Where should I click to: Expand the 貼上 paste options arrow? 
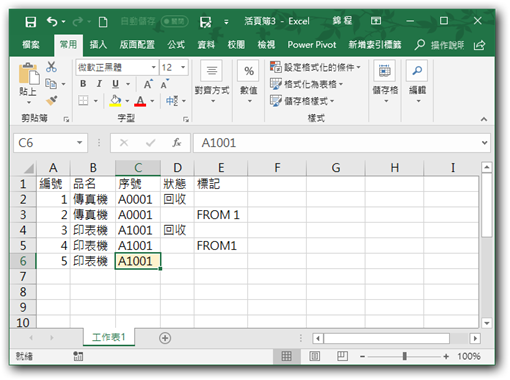[x=29, y=102]
